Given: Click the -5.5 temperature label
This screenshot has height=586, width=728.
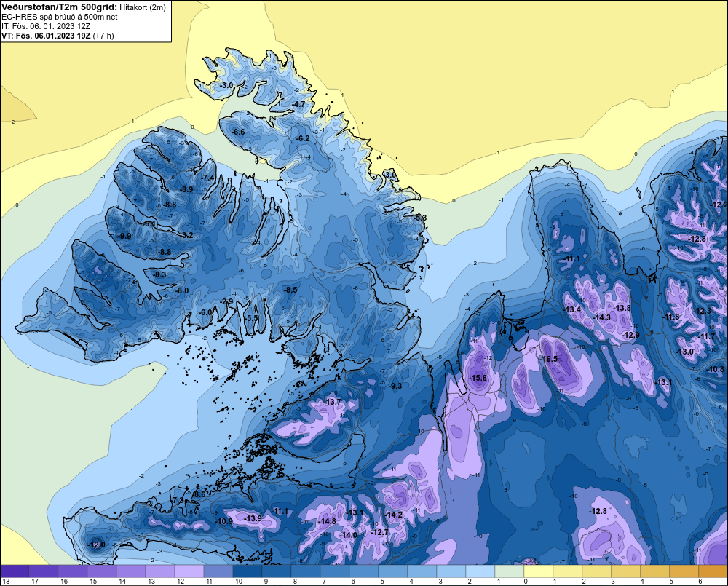Looking at the screenshot, I should pos(250,318).
